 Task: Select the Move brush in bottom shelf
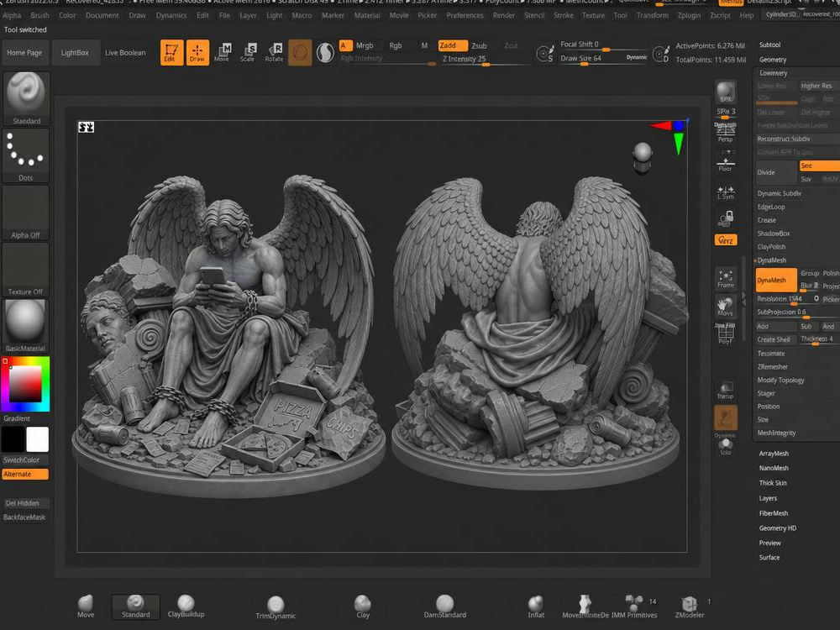[86, 606]
